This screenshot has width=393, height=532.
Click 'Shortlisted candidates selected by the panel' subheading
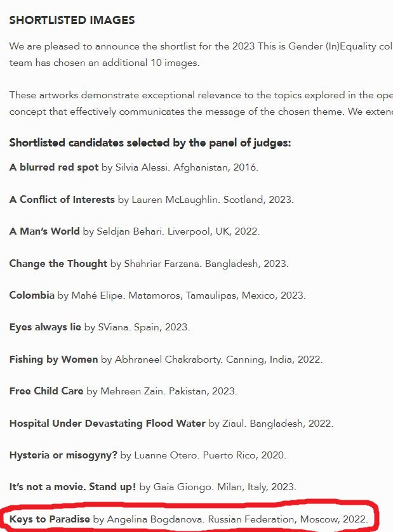pyautogui.click(x=150, y=142)
